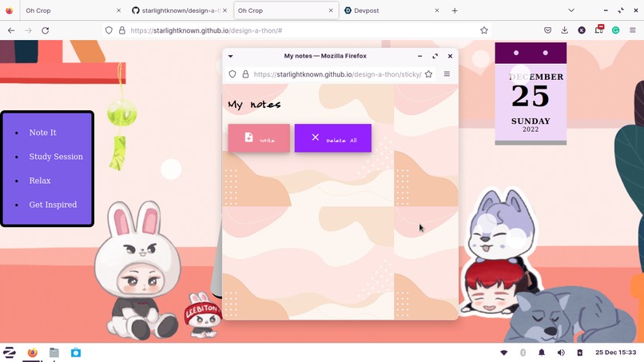
Task: Click the dark round extension icon in toolbar
Action: point(582,30)
